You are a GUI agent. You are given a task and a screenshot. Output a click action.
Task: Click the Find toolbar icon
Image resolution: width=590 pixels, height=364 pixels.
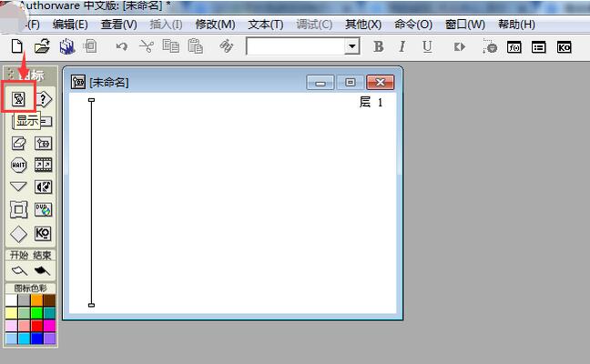click(x=226, y=46)
